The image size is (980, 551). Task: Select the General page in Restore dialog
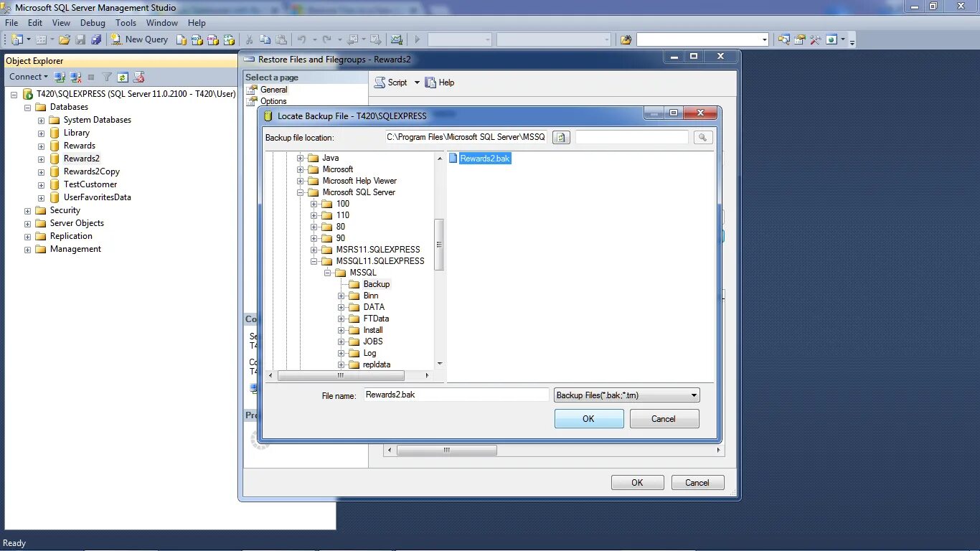click(273, 90)
